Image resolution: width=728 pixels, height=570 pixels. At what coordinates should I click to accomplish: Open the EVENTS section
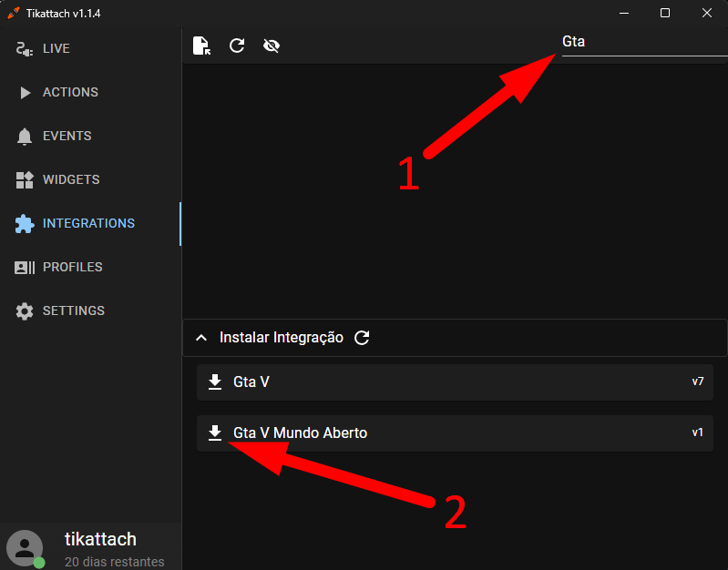coord(90,136)
